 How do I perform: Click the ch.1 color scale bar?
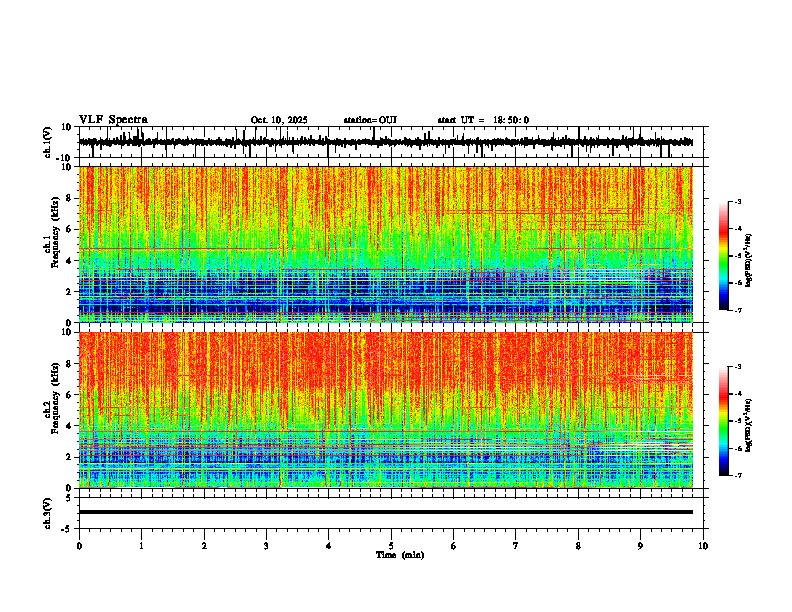724,256
